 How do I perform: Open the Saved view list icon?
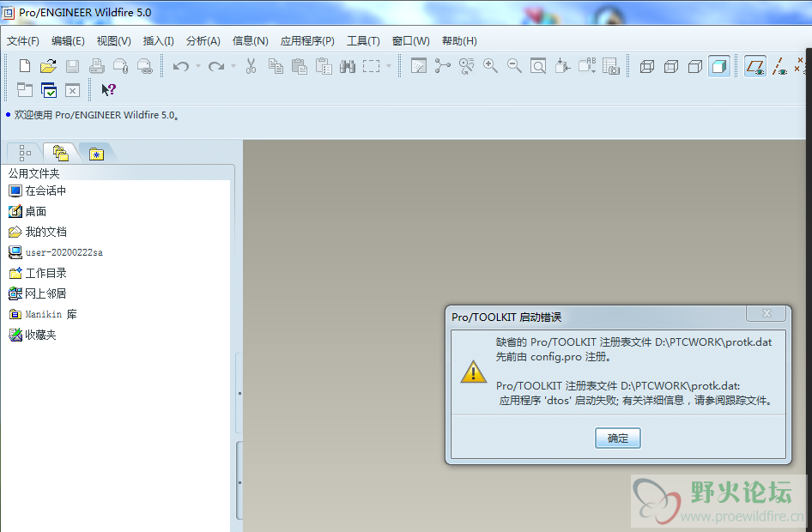587,66
